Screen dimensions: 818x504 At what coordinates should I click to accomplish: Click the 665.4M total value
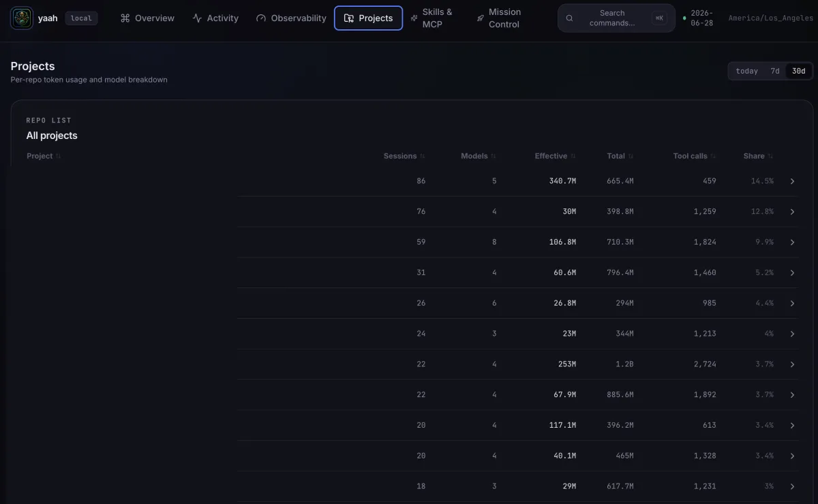click(620, 181)
